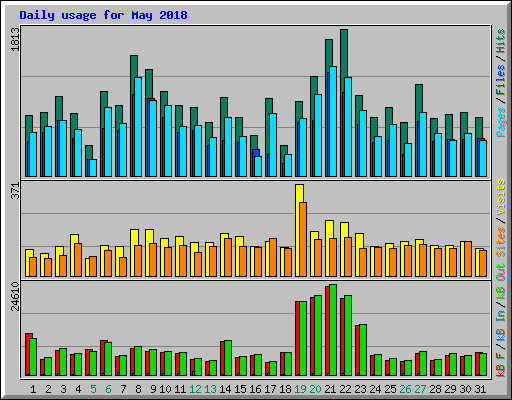512x400 pixels.
Task: Click day label 19 on x-axis
Action: (x=300, y=389)
